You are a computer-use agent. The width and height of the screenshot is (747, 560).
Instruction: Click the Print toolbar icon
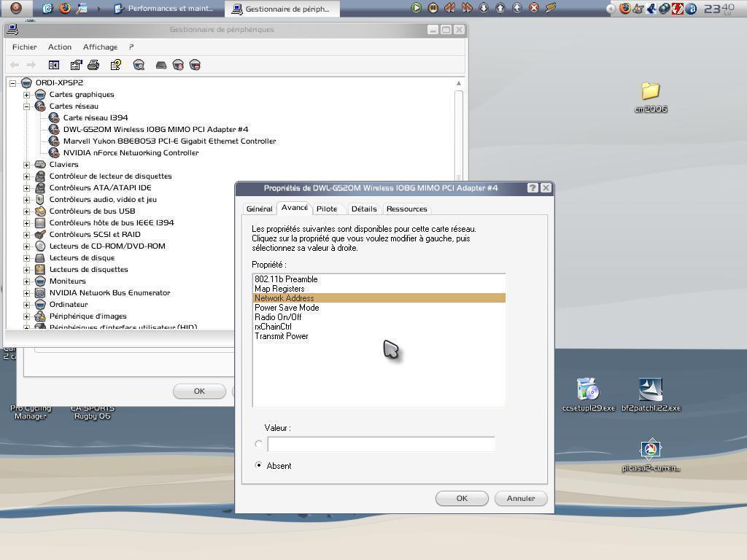93,65
